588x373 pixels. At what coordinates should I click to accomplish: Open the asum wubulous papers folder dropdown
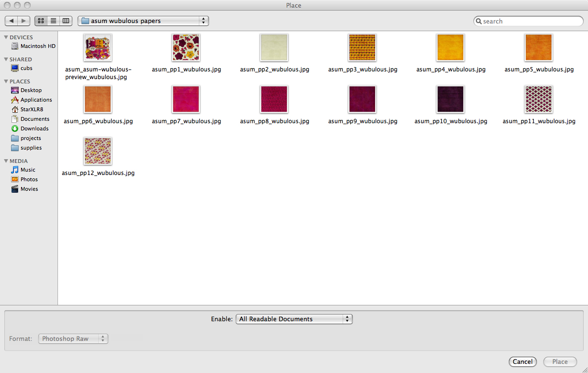coord(143,21)
